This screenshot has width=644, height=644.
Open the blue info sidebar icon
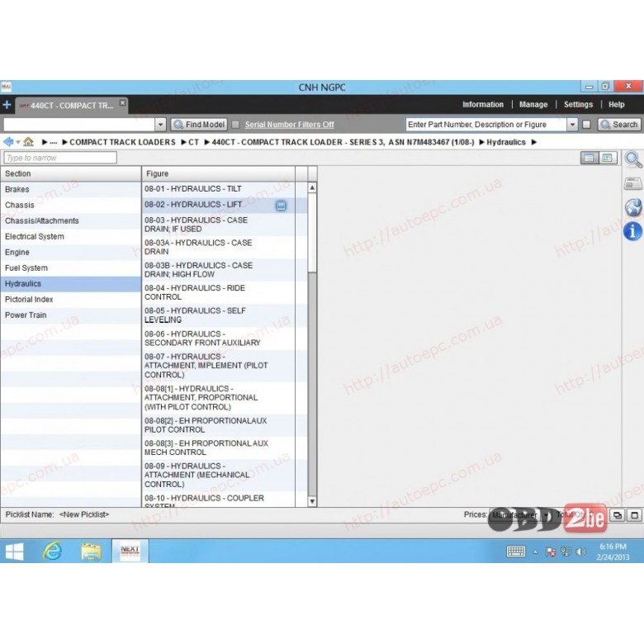(633, 231)
